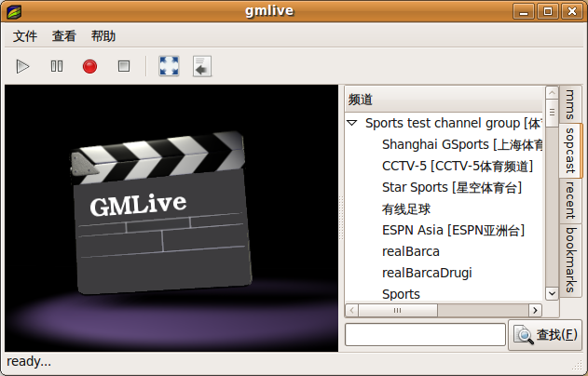Select the 有线足球 channel
Viewport: 588px width, 376px height.
(x=444, y=209)
